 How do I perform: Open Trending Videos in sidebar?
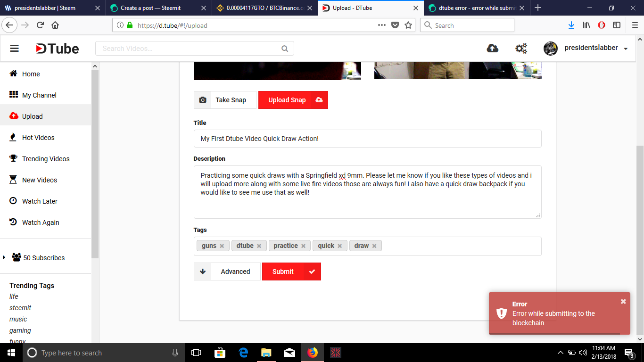pos(46,159)
